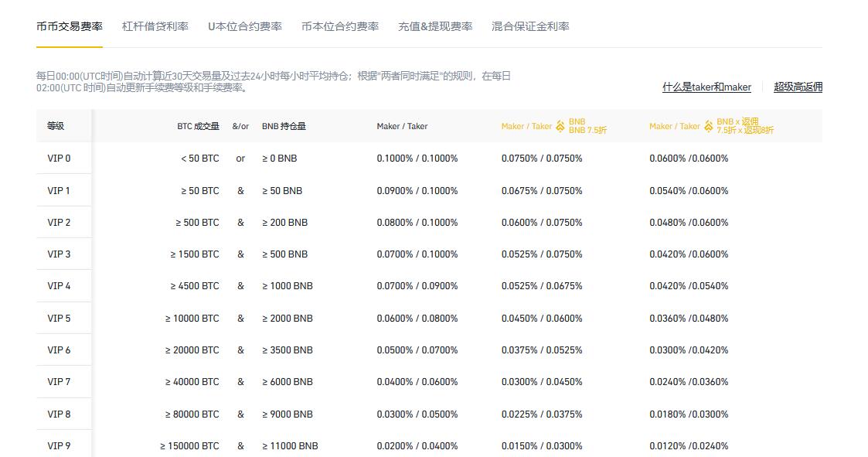Open the 超级高返佣 link
Screen dimensions: 868x457
click(798, 87)
